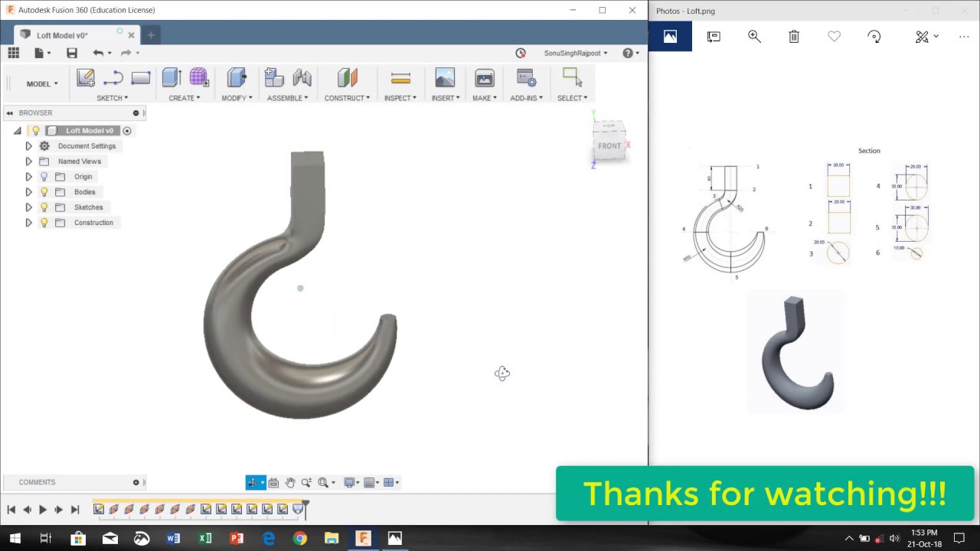980x551 pixels.
Task: Add to favorites heart in Photos
Action: coord(834,36)
